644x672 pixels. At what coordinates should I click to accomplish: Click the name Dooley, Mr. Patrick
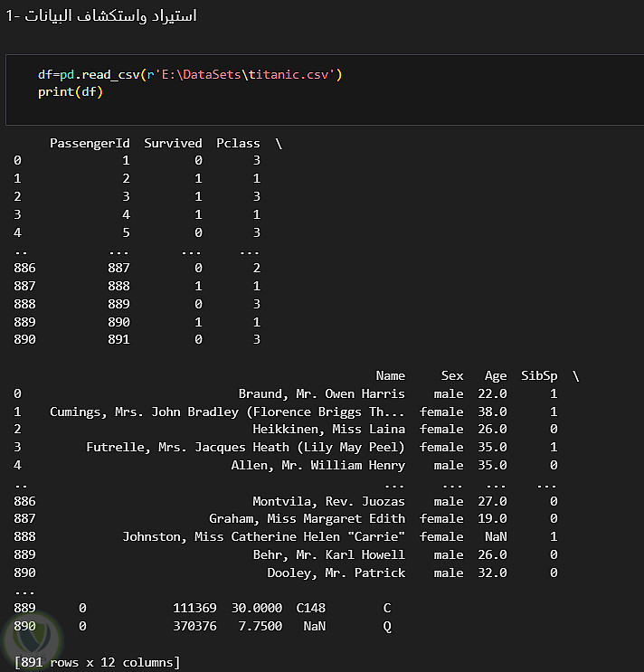(336, 573)
